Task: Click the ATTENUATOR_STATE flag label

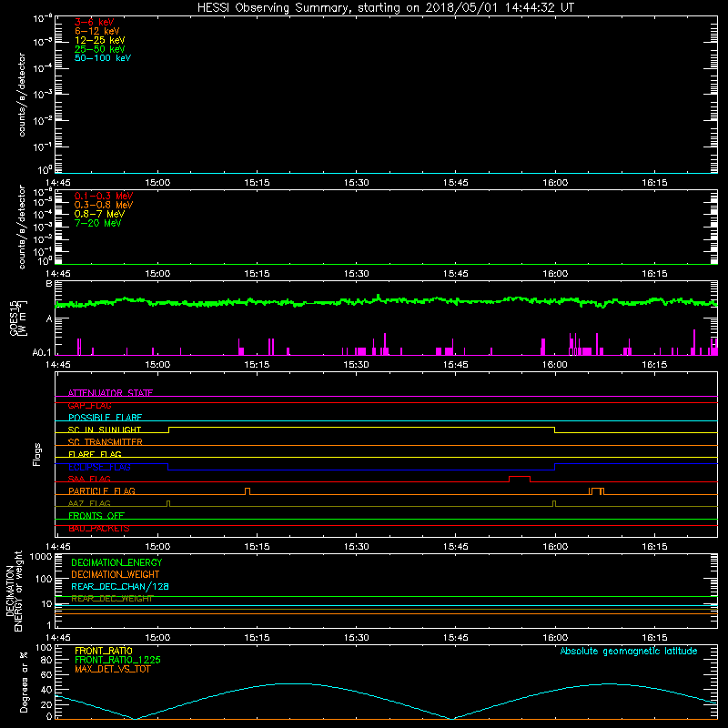Action: point(110,393)
